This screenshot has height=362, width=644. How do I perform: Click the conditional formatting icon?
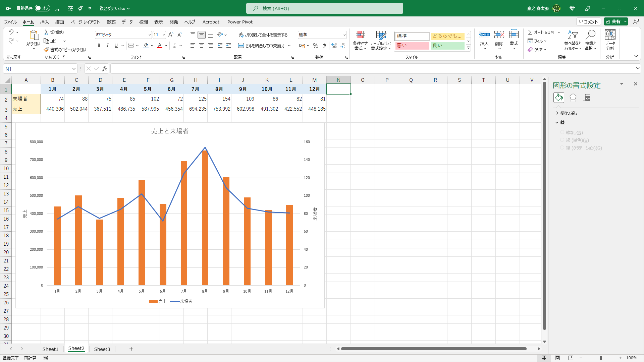tap(360, 35)
